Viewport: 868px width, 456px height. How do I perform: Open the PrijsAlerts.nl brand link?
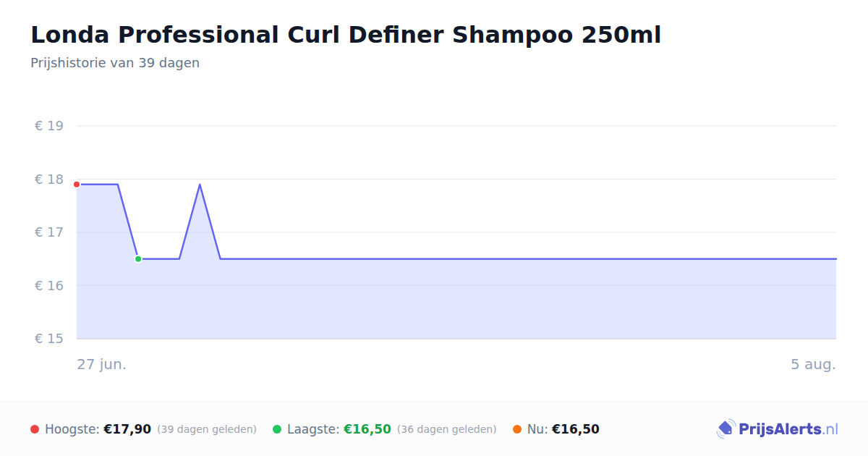[777, 429]
